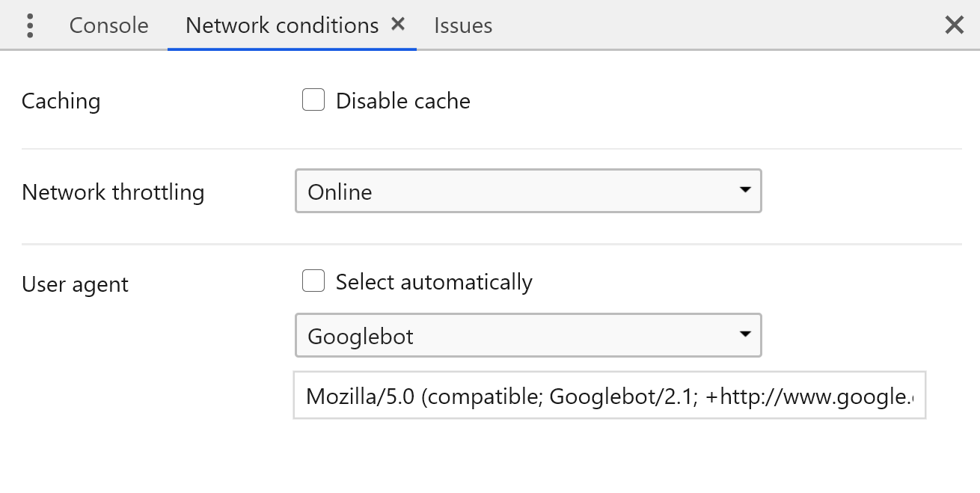980x493 pixels.
Task: Click the Disable cache label text
Action: 402,101
